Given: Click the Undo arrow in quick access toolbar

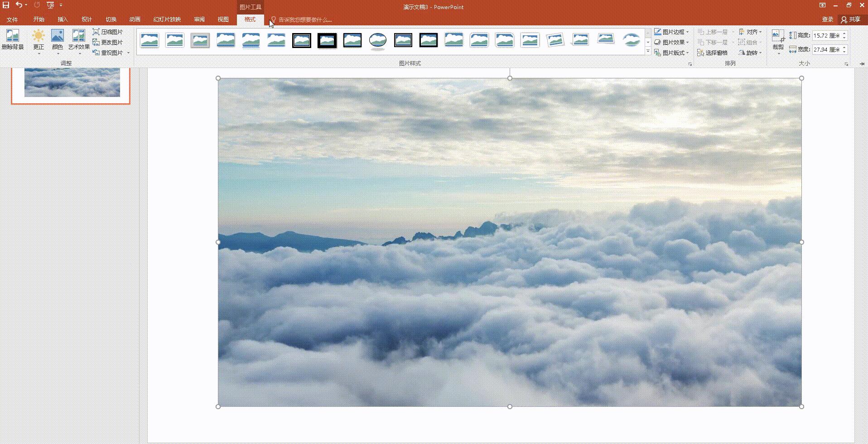Looking at the screenshot, I should point(19,5).
